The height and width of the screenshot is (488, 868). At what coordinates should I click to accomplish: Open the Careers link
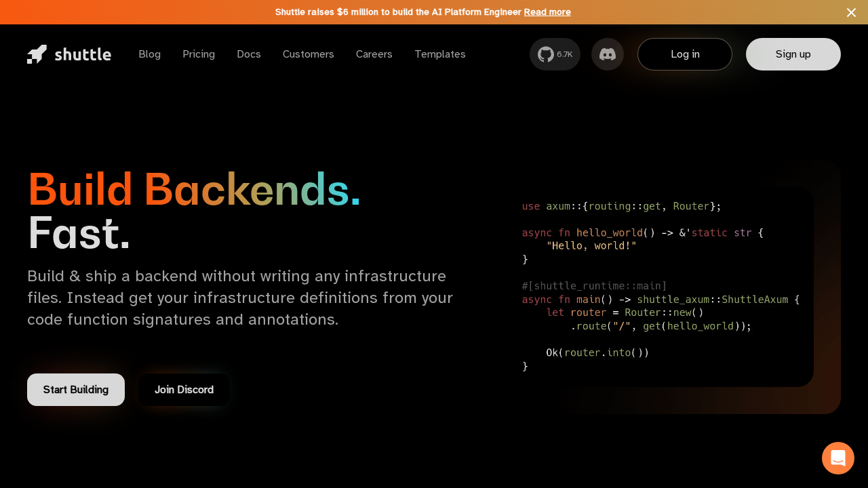374,54
